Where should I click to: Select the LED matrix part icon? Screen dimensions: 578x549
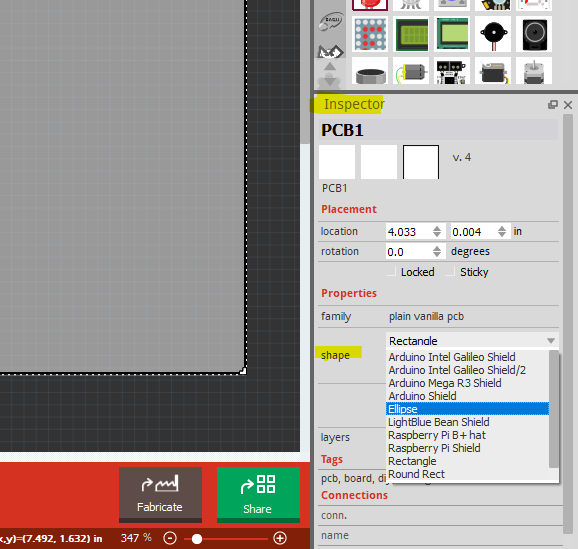click(x=370, y=34)
